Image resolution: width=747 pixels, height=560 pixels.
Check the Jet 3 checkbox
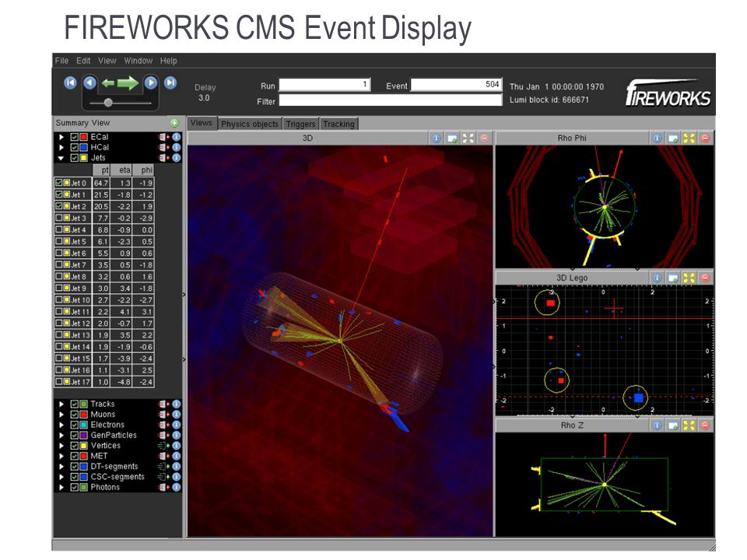tap(59, 218)
